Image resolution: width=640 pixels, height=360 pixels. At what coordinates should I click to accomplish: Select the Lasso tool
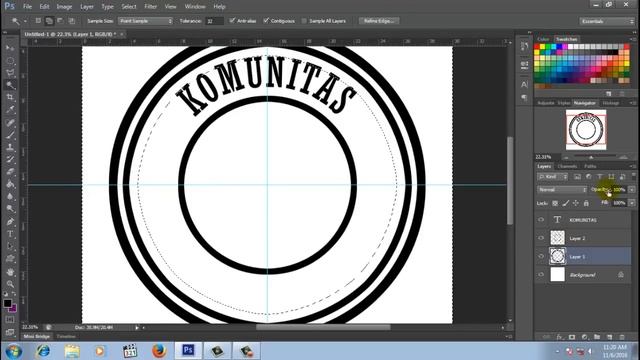click(x=10, y=73)
